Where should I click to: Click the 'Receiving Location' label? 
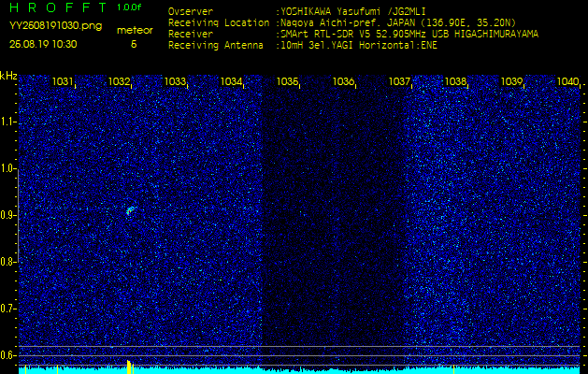219,22
